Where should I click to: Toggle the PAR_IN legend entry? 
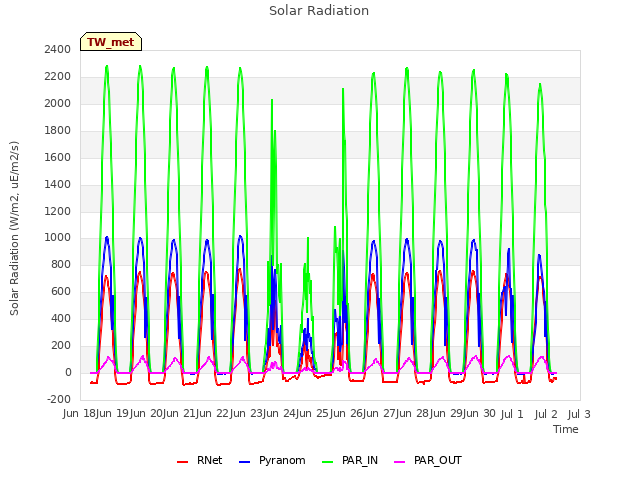coord(350,460)
